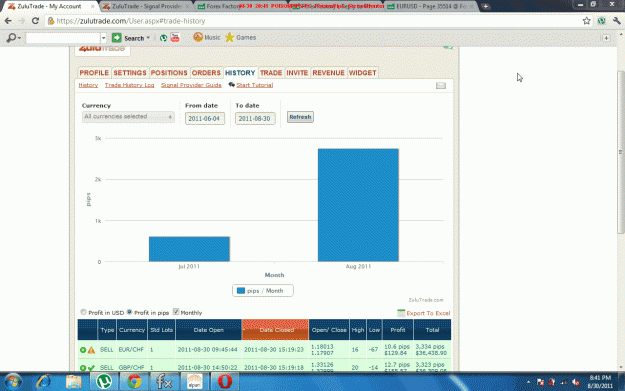Switch to EURUSD Page browser tab

point(430,6)
